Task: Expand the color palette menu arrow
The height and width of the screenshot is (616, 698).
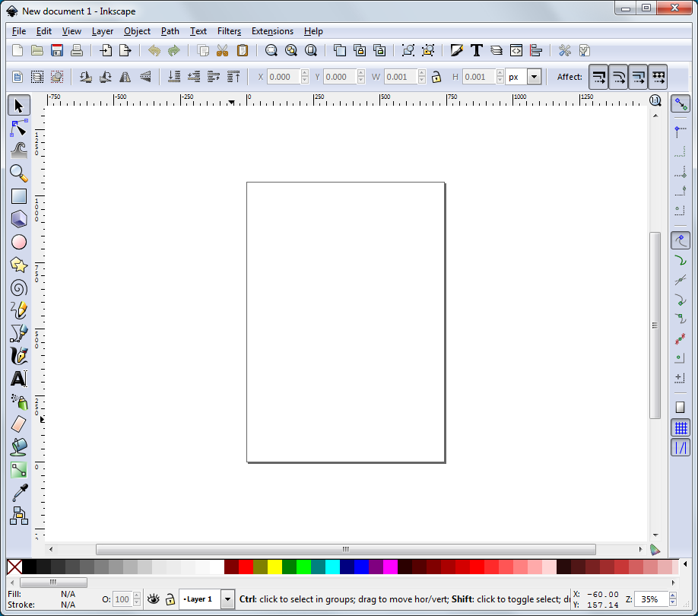Action: (x=685, y=564)
